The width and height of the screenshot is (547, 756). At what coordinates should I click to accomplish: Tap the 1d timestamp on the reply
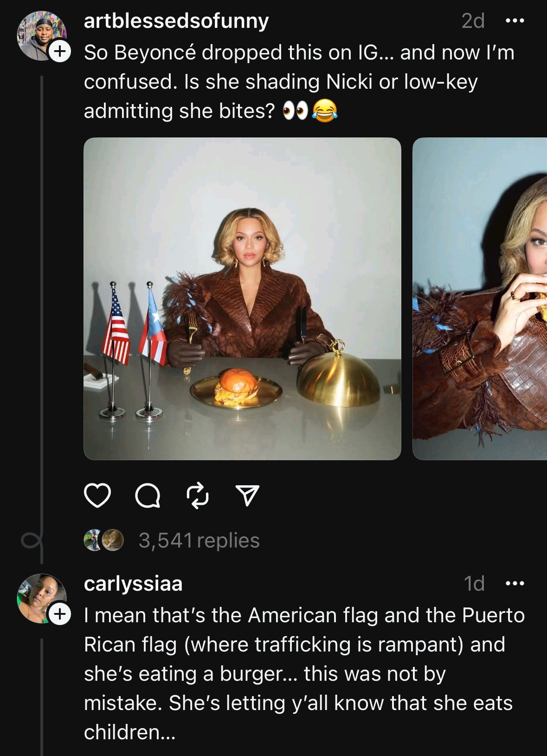point(474,584)
